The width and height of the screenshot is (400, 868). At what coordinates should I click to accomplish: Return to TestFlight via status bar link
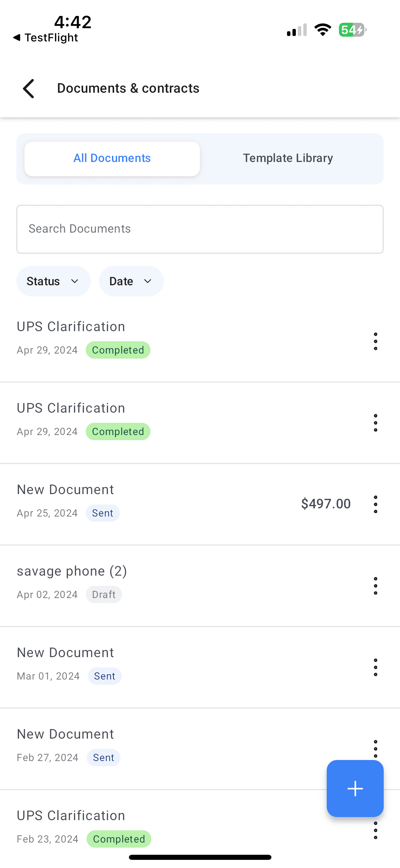pyautogui.click(x=45, y=37)
